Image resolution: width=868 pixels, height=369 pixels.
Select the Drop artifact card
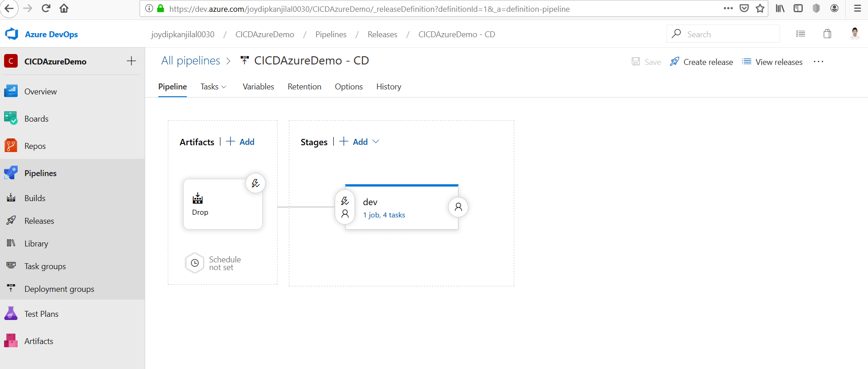pos(223,204)
